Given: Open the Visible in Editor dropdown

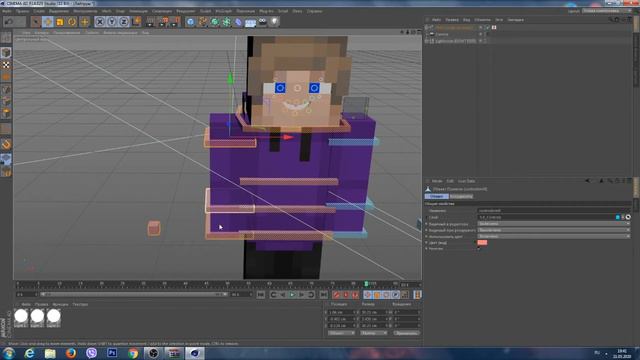Looking at the screenshot, I should 554,224.
